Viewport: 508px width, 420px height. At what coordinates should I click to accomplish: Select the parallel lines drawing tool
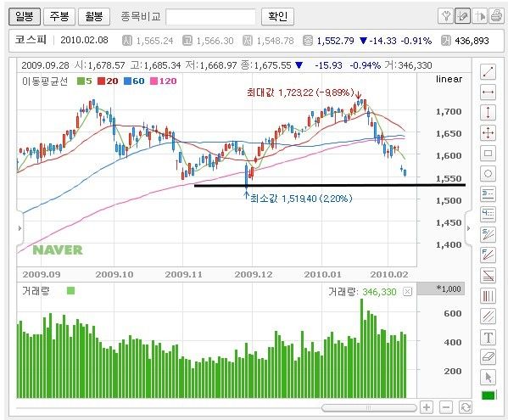click(488, 316)
